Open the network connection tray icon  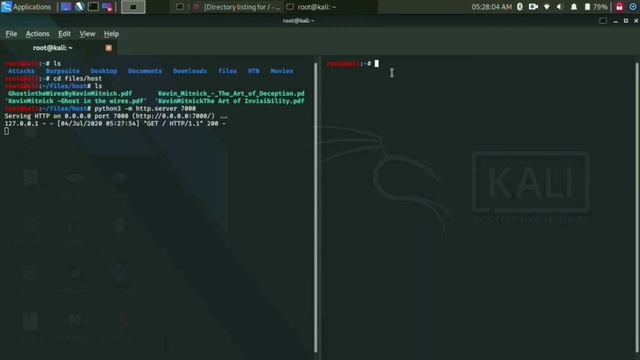coord(547,7)
